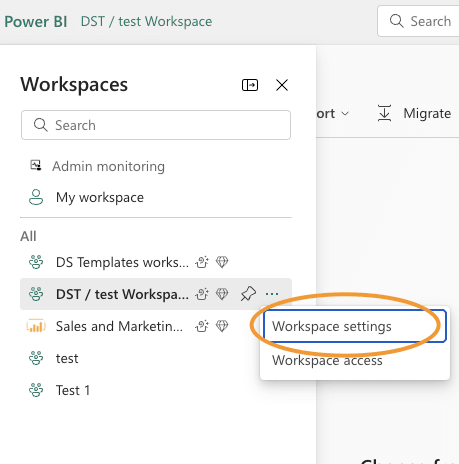
Task: Click the diamond premium icon on DS Templates row
Action: coord(222,262)
